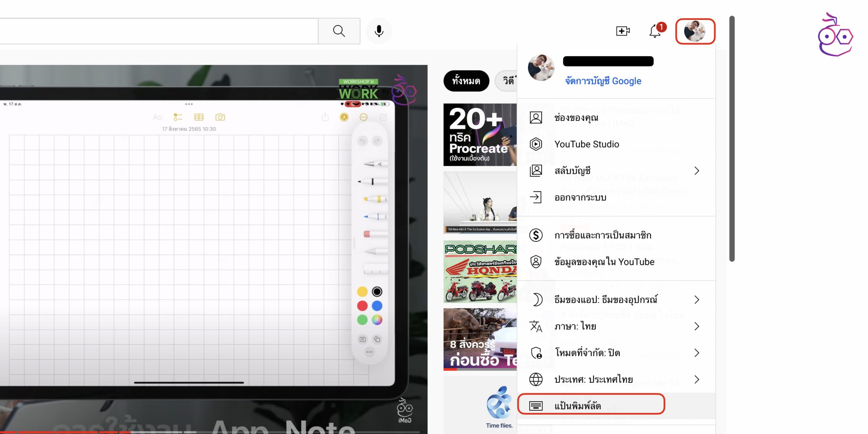The height and width of the screenshot is (434, 868).
Task: Open purchases and memberships (การซื้อและการเป็นสมาชิก)
Action: tap(603, 235)
